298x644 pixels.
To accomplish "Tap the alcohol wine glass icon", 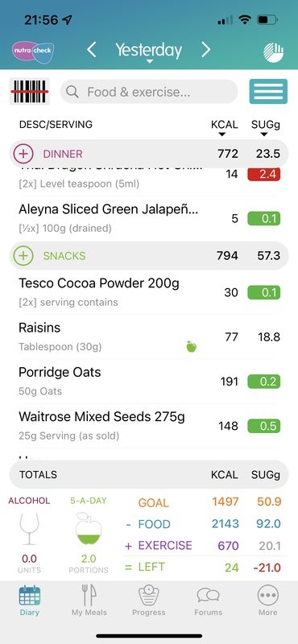I will point(29,529).
